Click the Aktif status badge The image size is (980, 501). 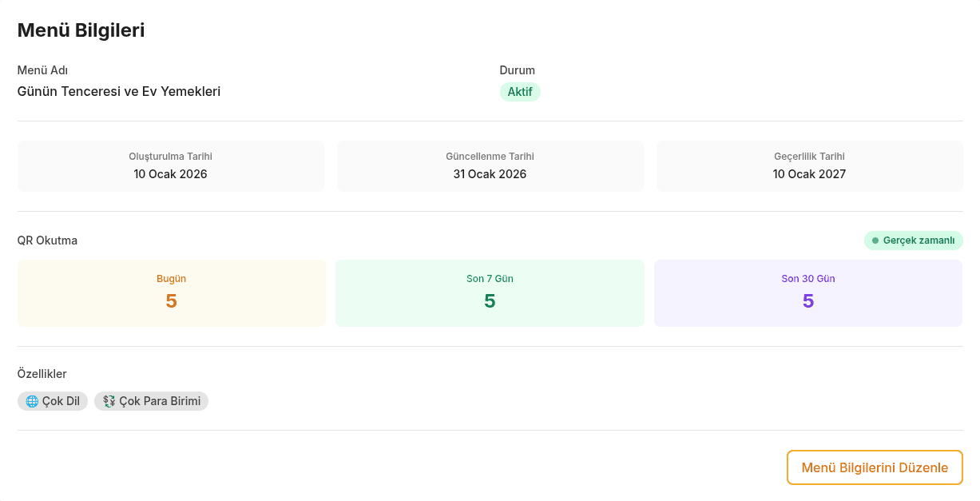tap(520, 92)
